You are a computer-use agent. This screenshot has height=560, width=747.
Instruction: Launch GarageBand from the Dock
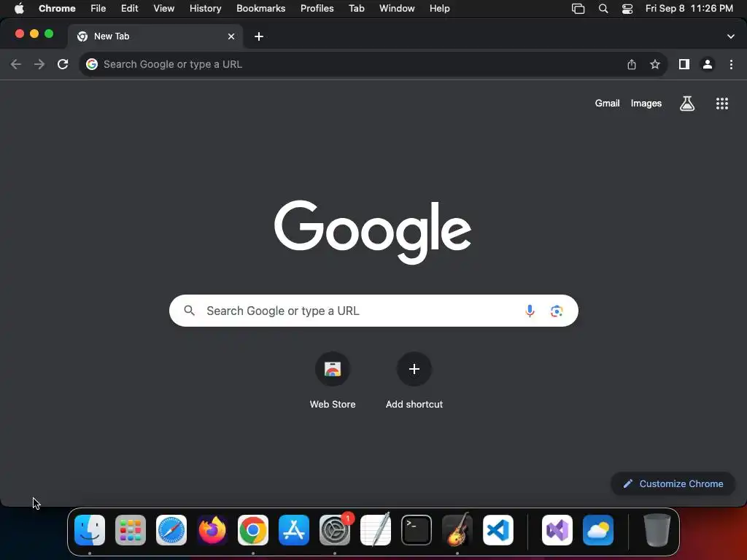tap(457, 530)
